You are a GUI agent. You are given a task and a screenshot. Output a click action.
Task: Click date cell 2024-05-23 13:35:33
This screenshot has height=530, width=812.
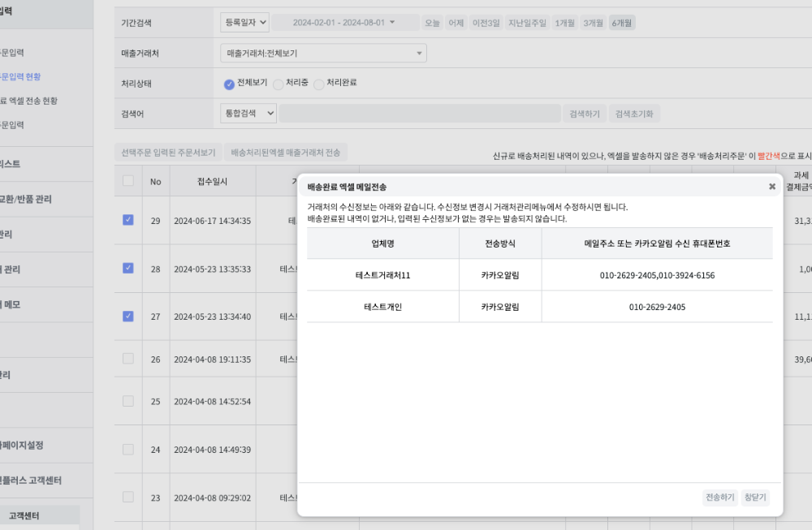click(x=212, y=269)
